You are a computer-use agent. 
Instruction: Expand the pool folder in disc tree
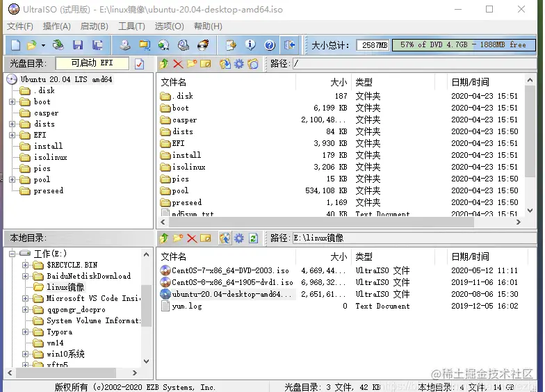pos(13,179)
